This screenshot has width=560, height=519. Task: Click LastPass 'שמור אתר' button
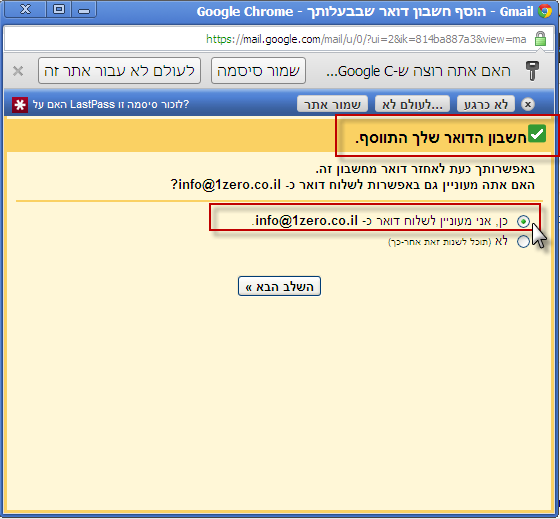(332, 104)
